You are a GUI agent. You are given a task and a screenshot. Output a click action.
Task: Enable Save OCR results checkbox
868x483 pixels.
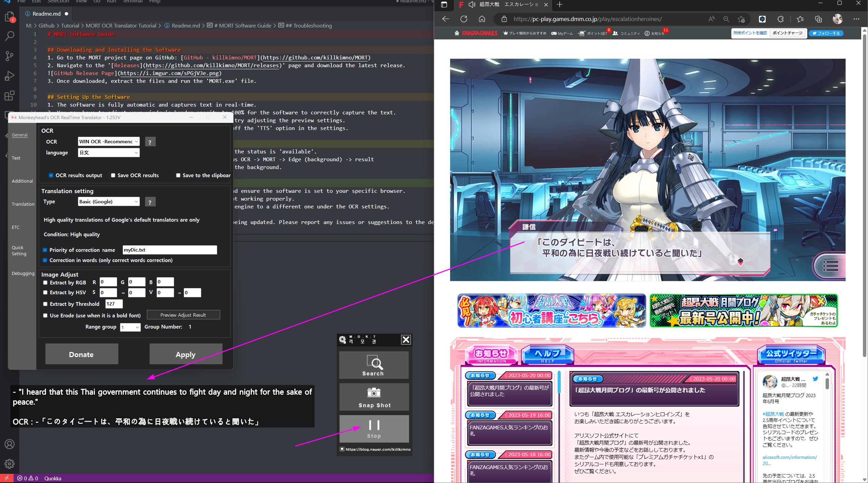(113, 175)
